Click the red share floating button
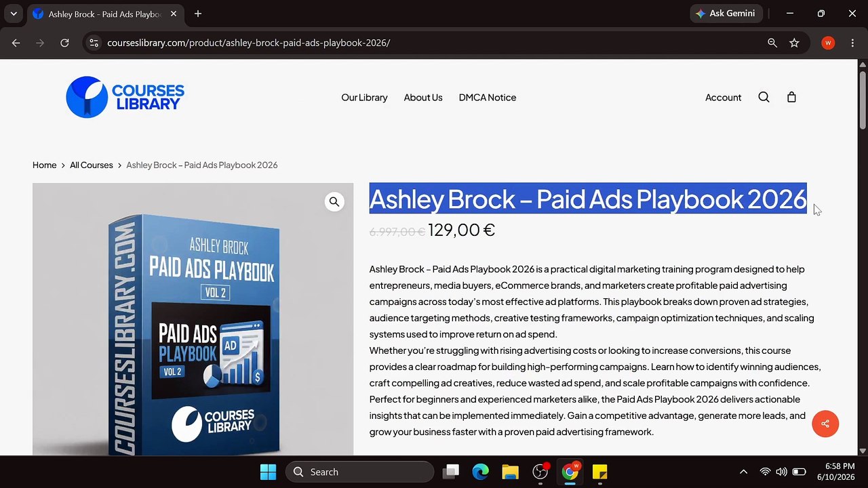868x488 pixels. [x=825, y=424]
